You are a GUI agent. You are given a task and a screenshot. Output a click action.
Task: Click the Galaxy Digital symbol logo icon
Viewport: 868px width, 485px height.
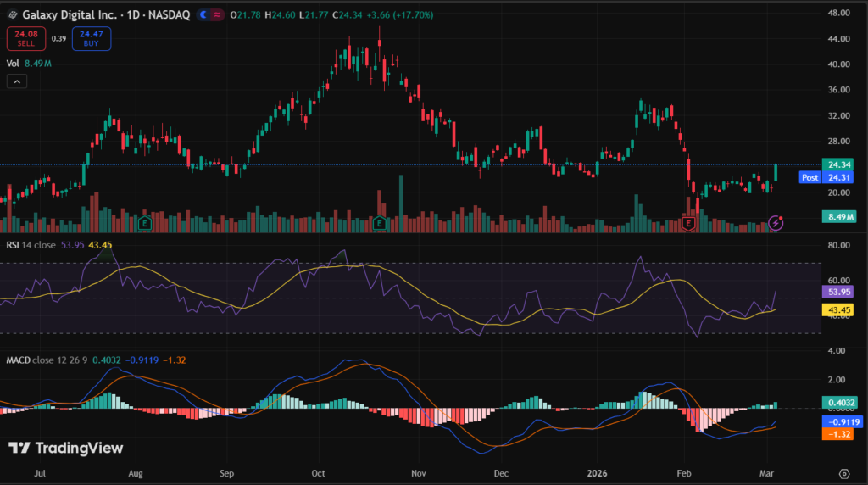[x=12, y=15]
